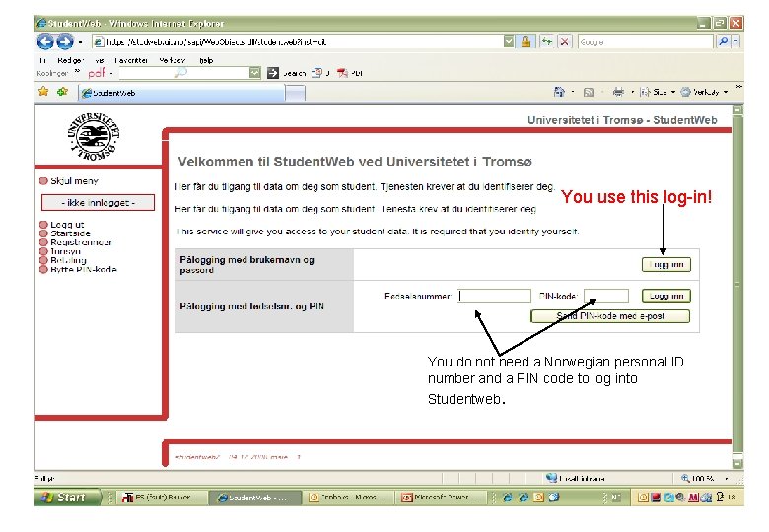
Task: Click the padlock security icon
Action: pyautogui.click(x=525, y=42)
